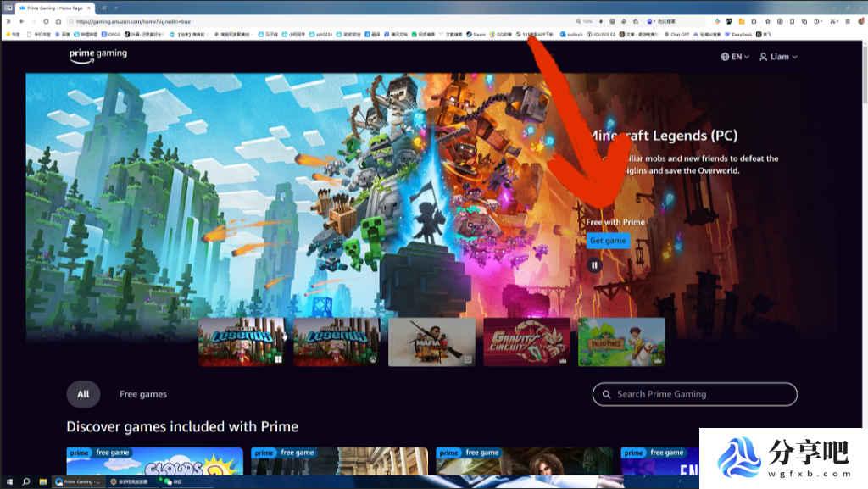Select the first Minecraft Legends Windows thumbnail
868x489 pixels.
(x=242, y=342)
